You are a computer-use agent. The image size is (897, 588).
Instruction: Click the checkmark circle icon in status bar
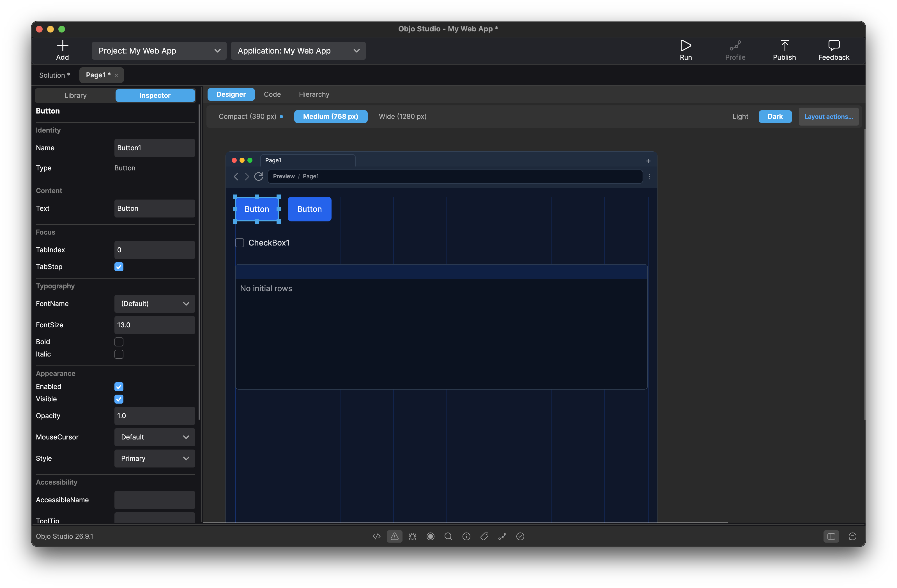coord(520,536)
